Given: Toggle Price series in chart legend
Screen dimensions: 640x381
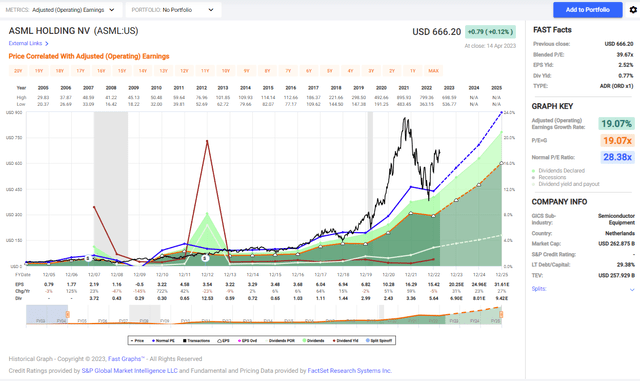Looking at the screenshot, I should point(138,341).
